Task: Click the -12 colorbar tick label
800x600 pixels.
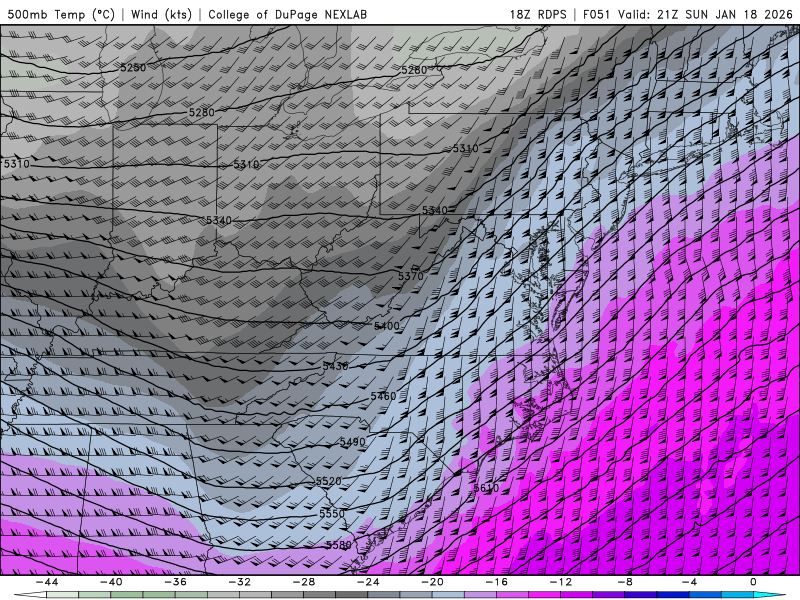Action: pyautogui.click(x=561, y=582)
